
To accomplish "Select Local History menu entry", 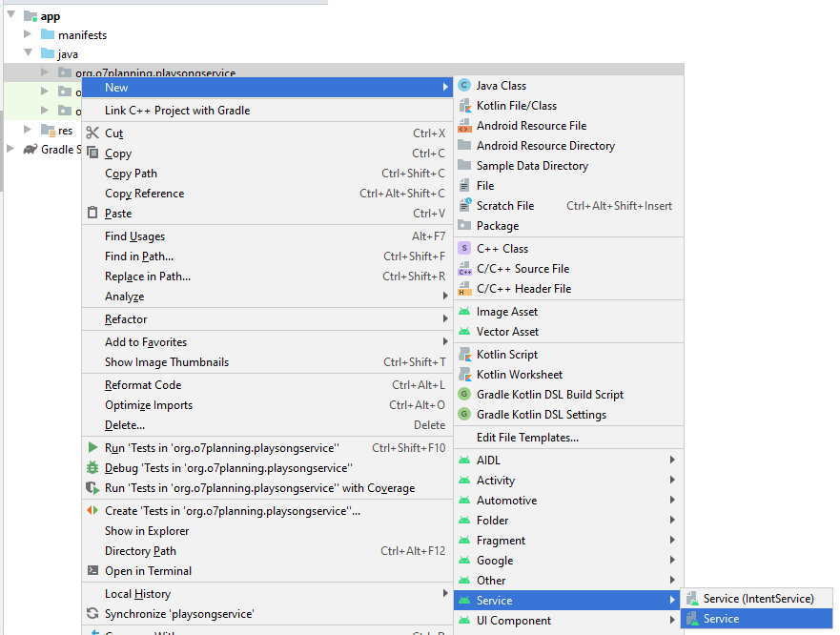I will click(x=267, y=594).
